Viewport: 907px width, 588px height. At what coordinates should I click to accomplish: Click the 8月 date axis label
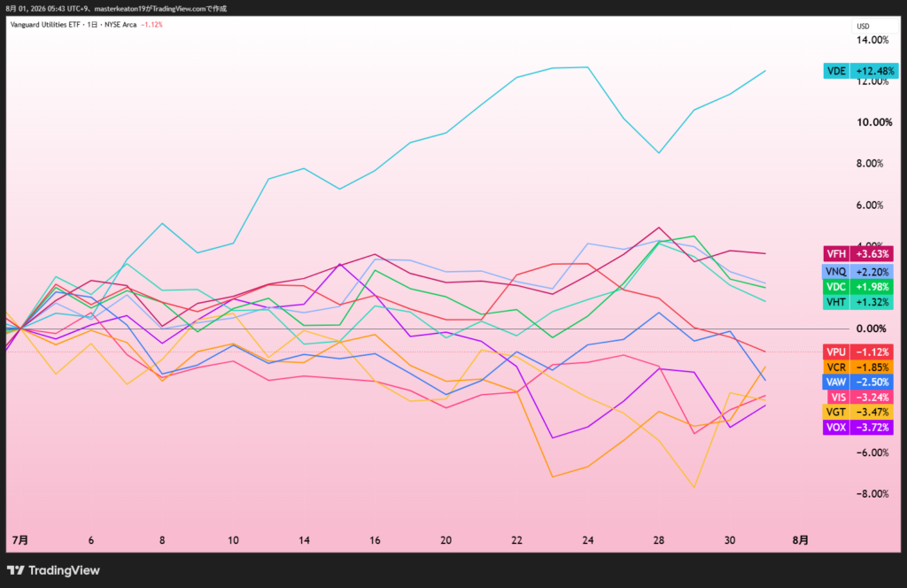point(801,540)
